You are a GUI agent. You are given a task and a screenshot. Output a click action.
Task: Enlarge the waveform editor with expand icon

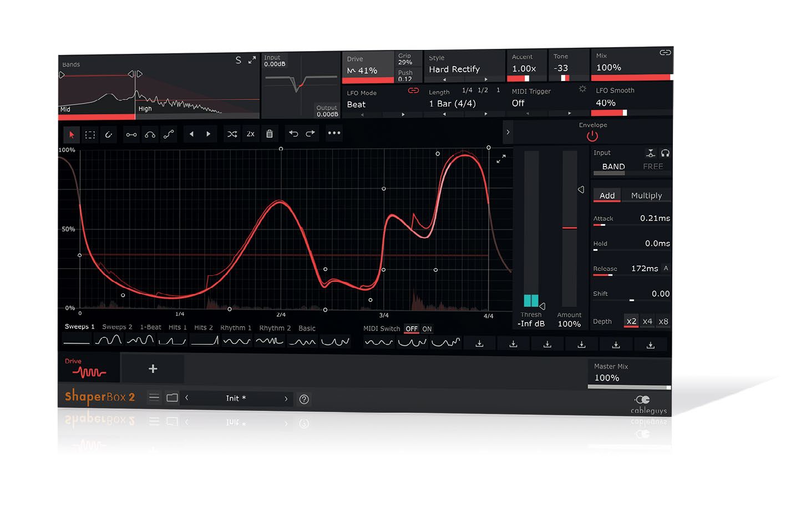click(501, 159)
